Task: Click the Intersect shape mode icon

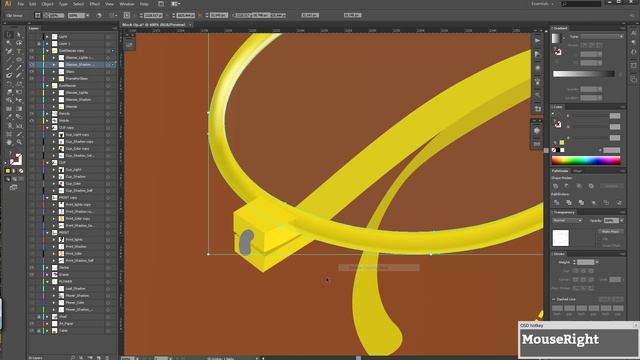Action: (x=579, y=186)
